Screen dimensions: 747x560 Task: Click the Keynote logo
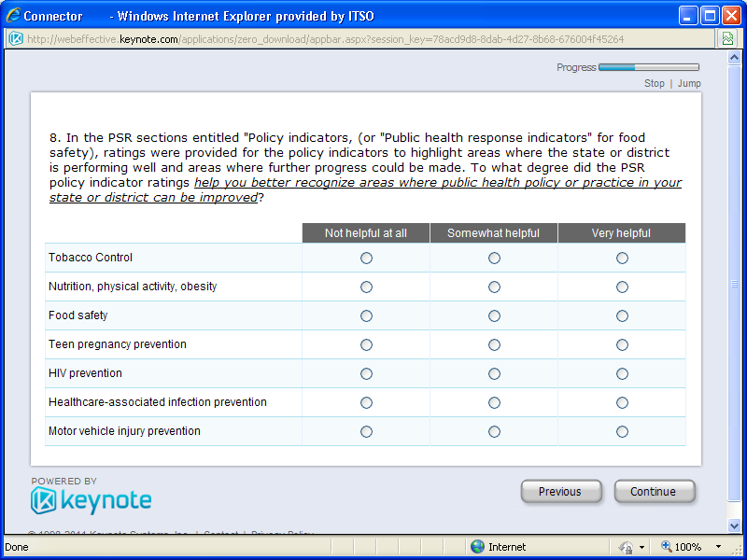[x=91, y=500]
